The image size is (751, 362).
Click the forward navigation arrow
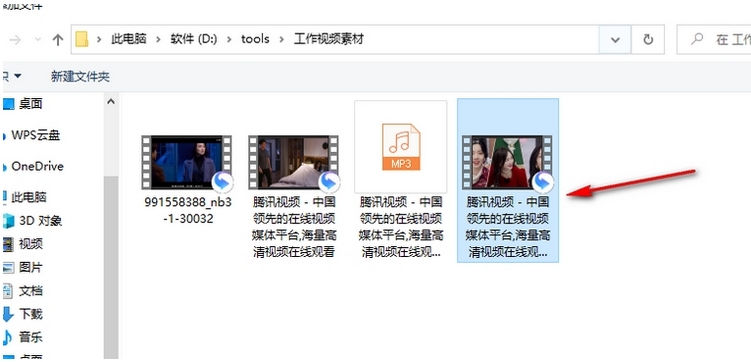click(x=15, y=40)
